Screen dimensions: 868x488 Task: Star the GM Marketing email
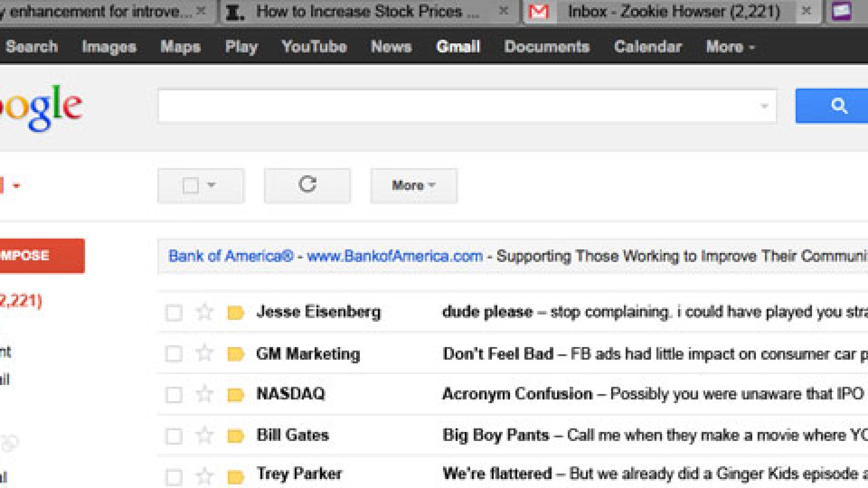click(x=205, y=353)
